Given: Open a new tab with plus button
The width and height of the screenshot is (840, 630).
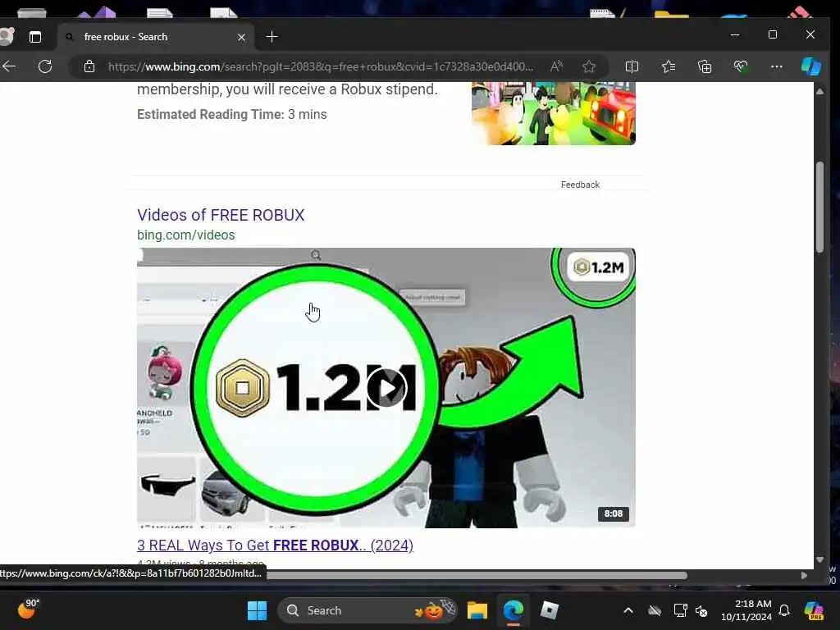Looking at the screenshot, I should click(272, 37).
